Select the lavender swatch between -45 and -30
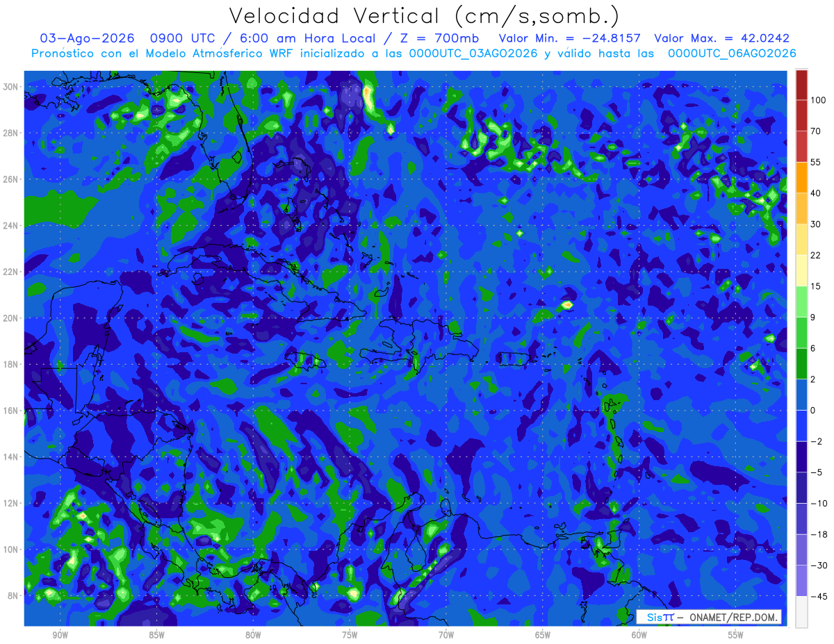This screenshot has width=834, height=644. tap(801, 580)
